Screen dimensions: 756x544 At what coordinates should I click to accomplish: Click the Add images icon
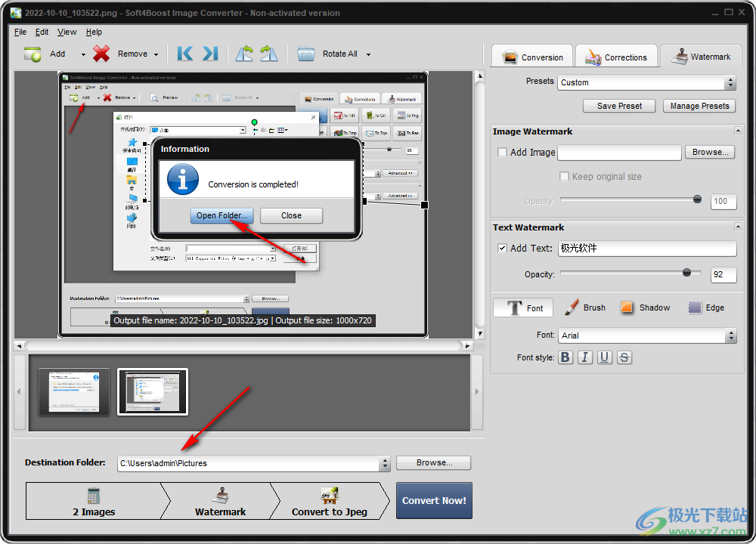pos(33,54)
